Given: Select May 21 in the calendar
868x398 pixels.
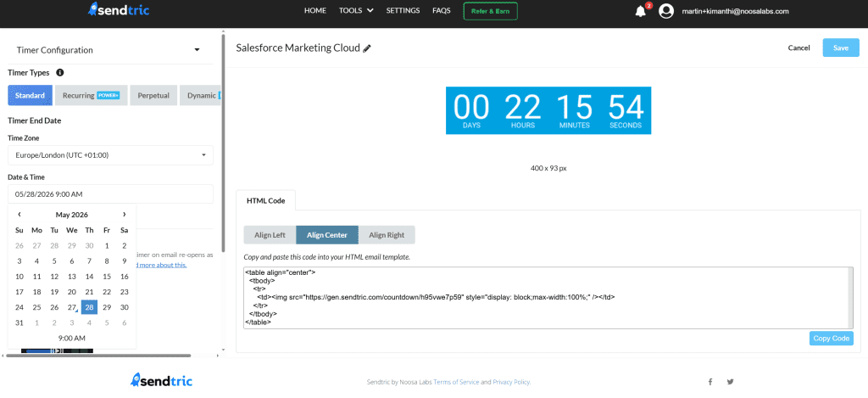Looking at the screenshot, I should point(89,292).
